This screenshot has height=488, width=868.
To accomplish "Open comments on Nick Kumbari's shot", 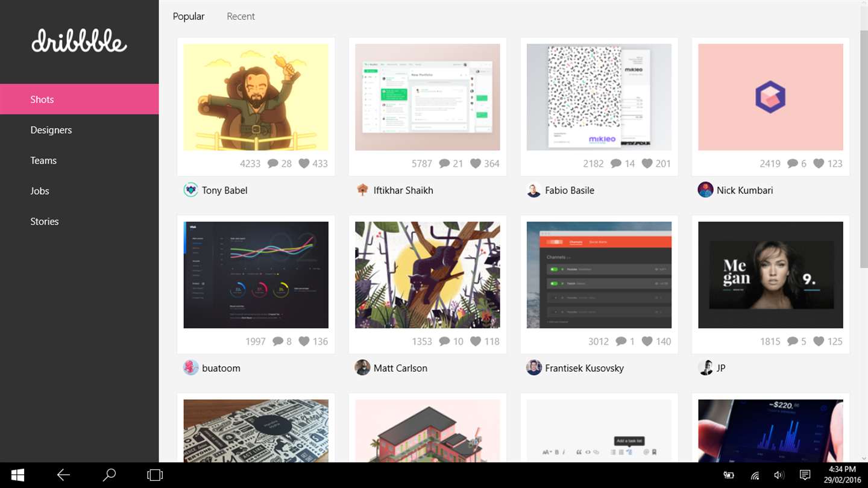I will click(793, 163).
